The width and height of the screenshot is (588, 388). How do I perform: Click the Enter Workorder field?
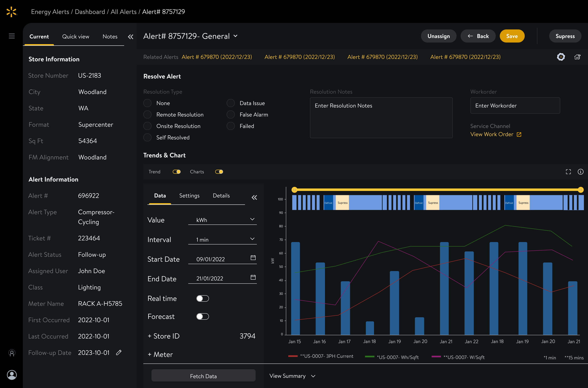coord(515,105)
